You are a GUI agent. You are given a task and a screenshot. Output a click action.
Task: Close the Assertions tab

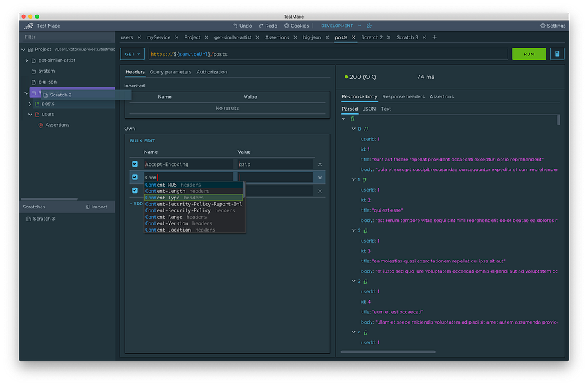click(x=295, y=37)
